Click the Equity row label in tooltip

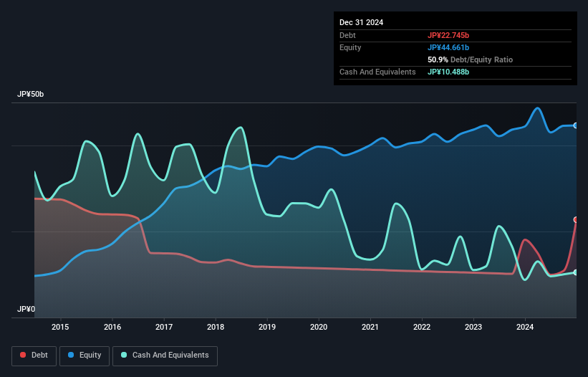pyautogui.click(x=350, y=47)
